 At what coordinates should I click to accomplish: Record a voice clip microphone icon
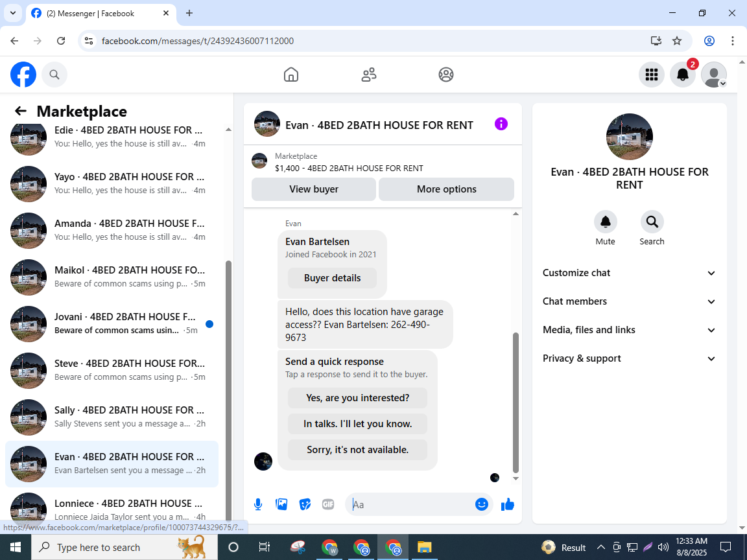[x=257, y=504]
